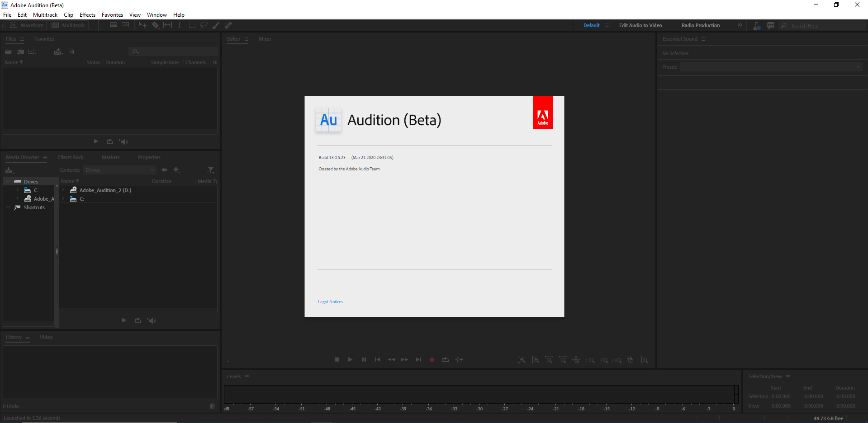Expand workspace overflow chevrons
This screenshot has height=423, width=868.
click(x=740, y=25)
